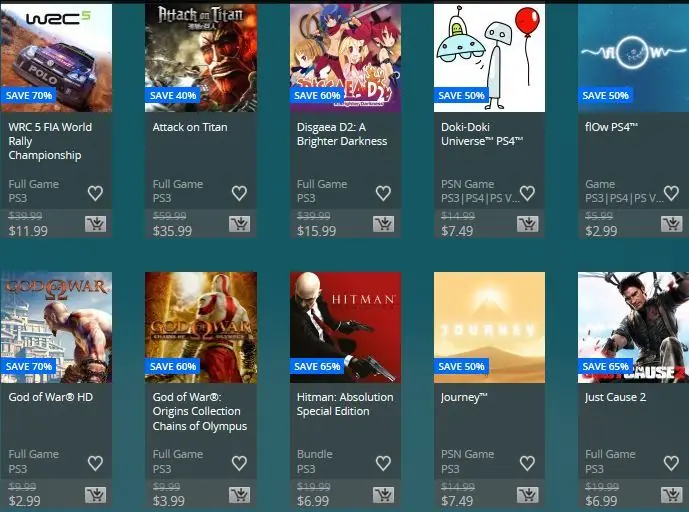Toggle wishlist heart for flOw PS4
This screenshot has width=689, height=512.
pyautogui.click(x=671, y=193)
